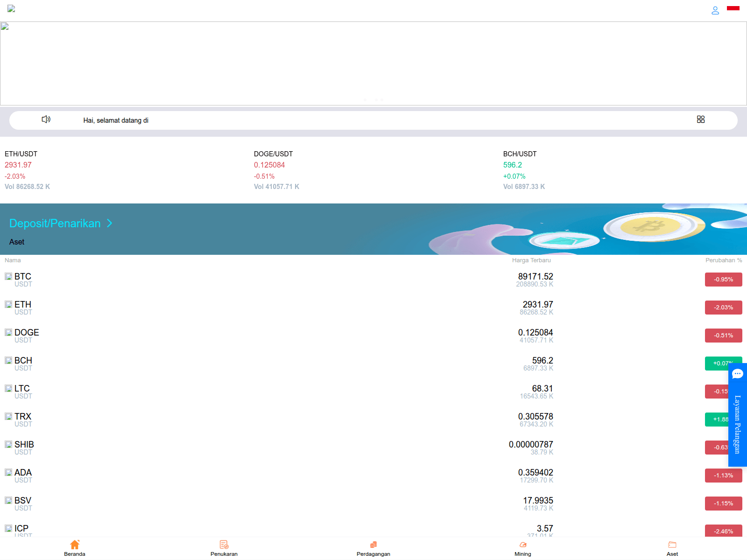Open the announcements grid icon
The image size is (747, 560).
click(701, 119)
